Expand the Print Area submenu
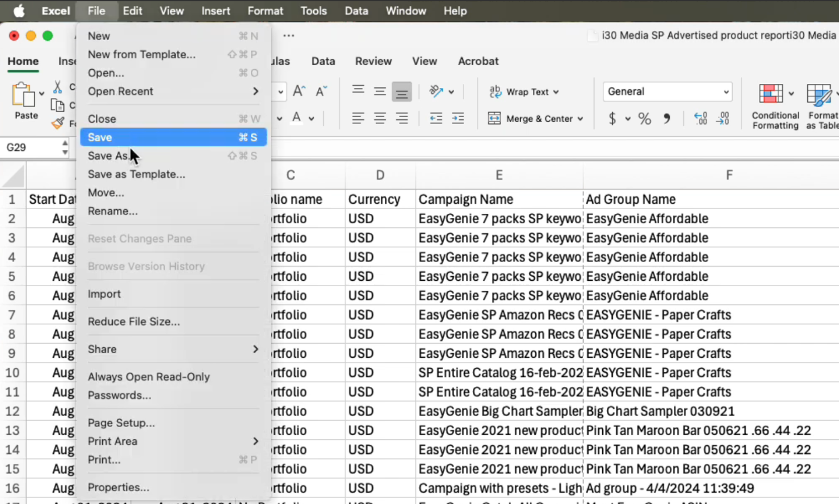The image size is (839, 504). coord(173,441)
